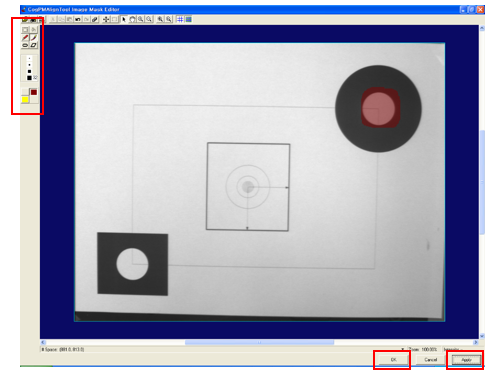Pick the dark red mask color swatch
The height and width of the screenshot is (374, 494).
coord(34,92)
